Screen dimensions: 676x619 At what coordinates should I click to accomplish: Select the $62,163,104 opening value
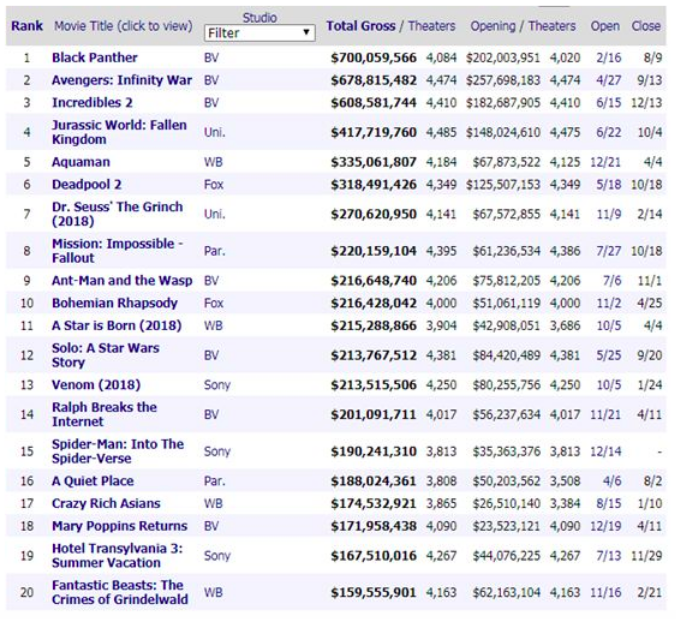(506, 592)
